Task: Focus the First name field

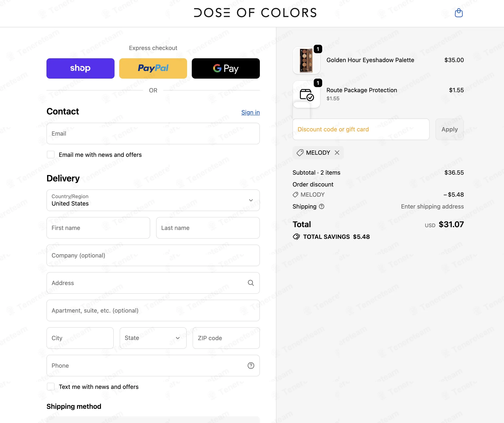Action: [98, 228]
